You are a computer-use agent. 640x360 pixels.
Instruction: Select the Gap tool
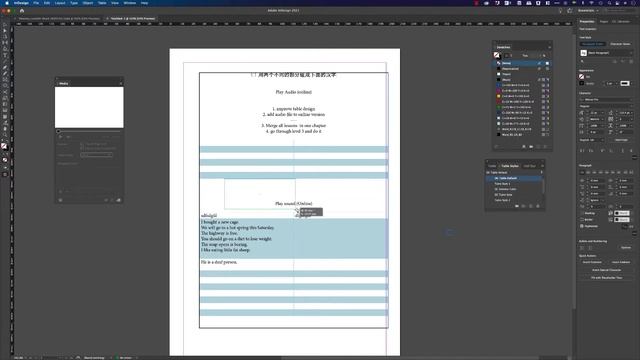[x=5, y=43]
